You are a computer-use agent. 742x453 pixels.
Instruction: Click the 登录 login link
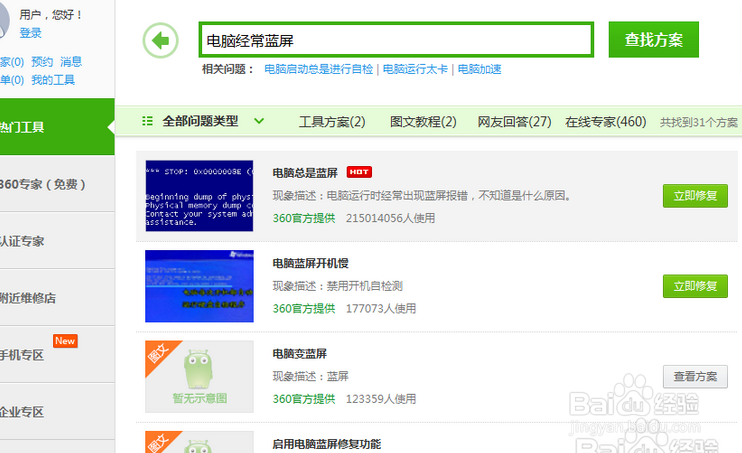point(30,33)
